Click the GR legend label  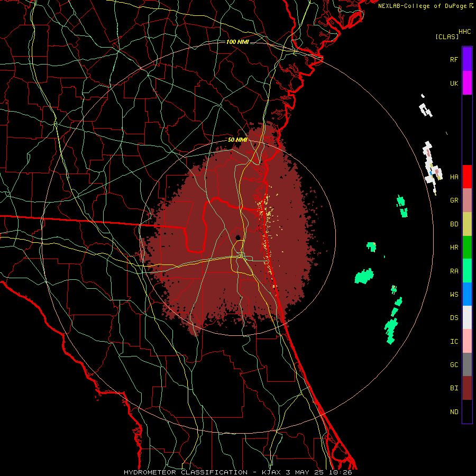pos(454,200)
